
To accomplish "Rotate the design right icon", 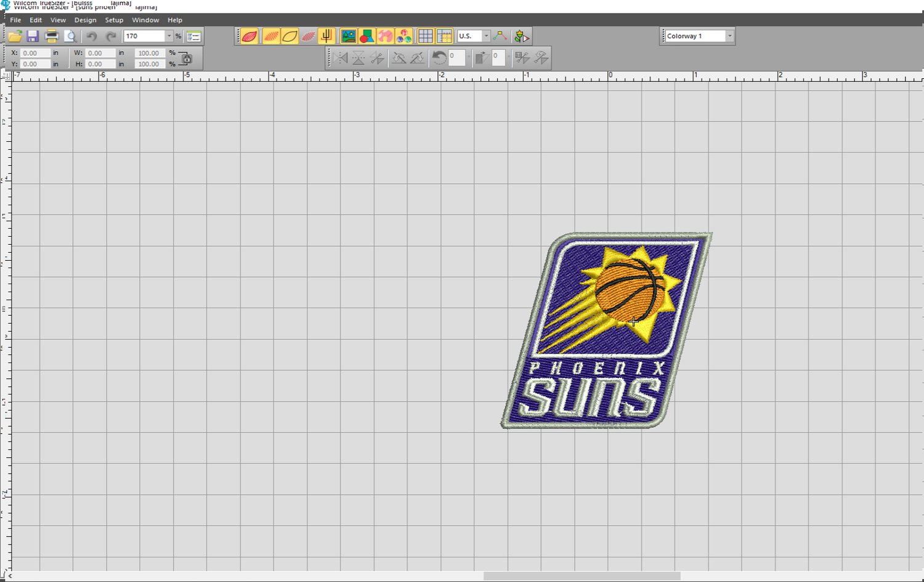I will (417, 58).
